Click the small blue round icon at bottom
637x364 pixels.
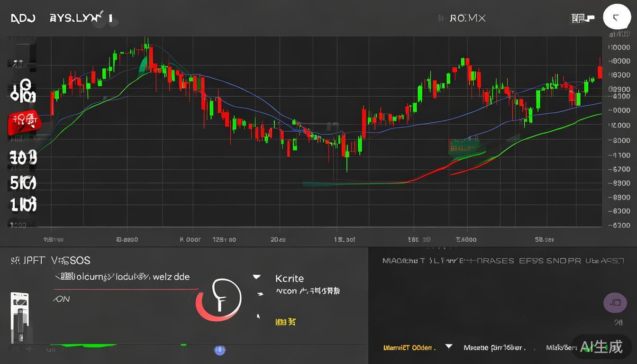219,350
